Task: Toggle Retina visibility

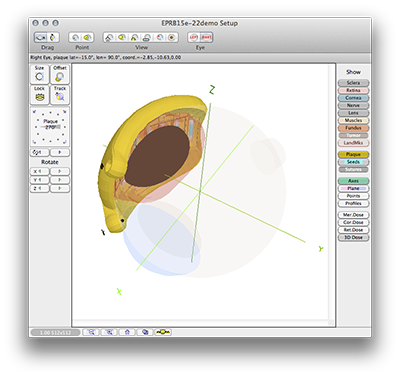Action: click(x=353, y=90)
